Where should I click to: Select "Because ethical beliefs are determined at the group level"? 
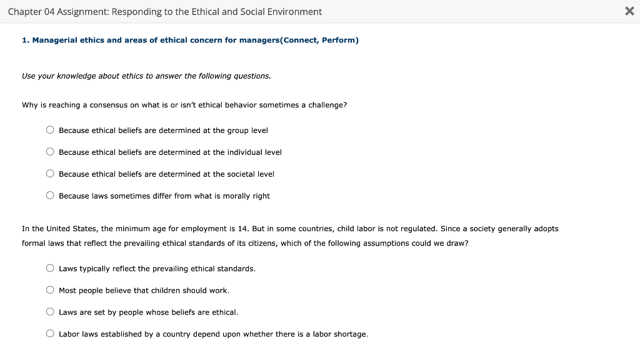click(x=50, y=130)
